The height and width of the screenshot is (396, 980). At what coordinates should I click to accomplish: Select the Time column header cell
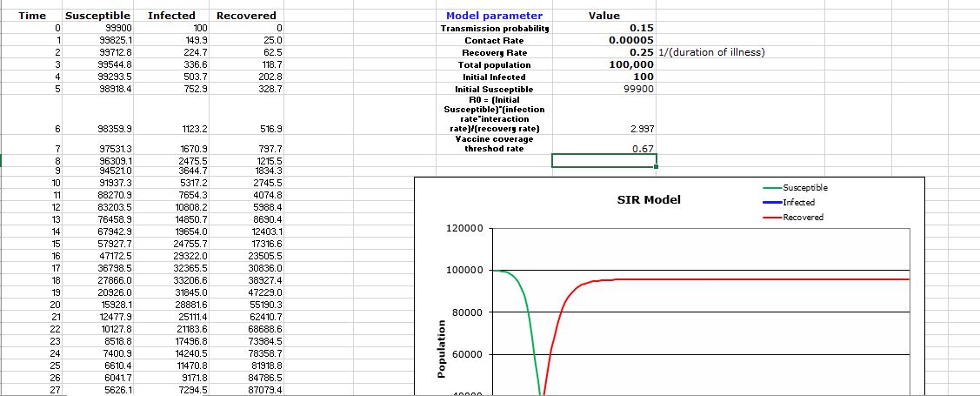click(x=32, y=16)
